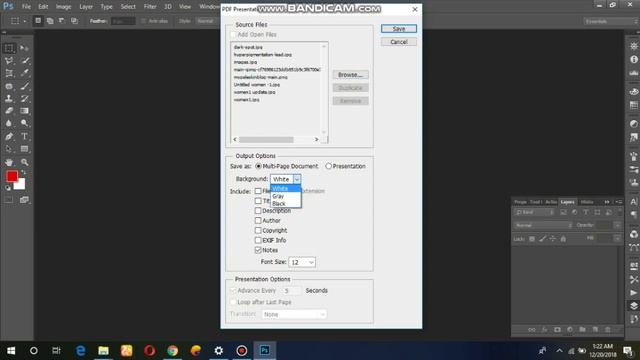Open Layers panel blend mode Normal dropdown
The image size is (640, 360).
pos(543,225)
